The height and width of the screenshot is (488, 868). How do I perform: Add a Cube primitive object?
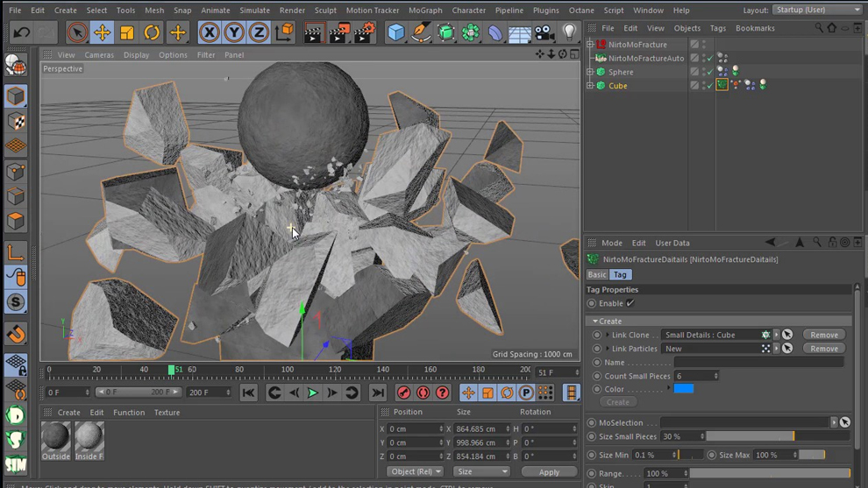click(x=396, y=32)
